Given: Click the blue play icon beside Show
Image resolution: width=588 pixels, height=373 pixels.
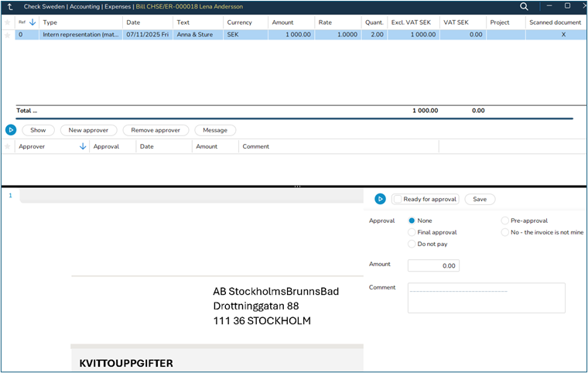Looking at the screenshot, I should (11, 130).
